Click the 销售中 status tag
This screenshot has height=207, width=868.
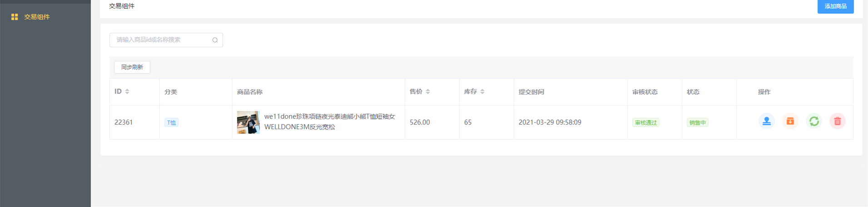[x=698, y=122]
